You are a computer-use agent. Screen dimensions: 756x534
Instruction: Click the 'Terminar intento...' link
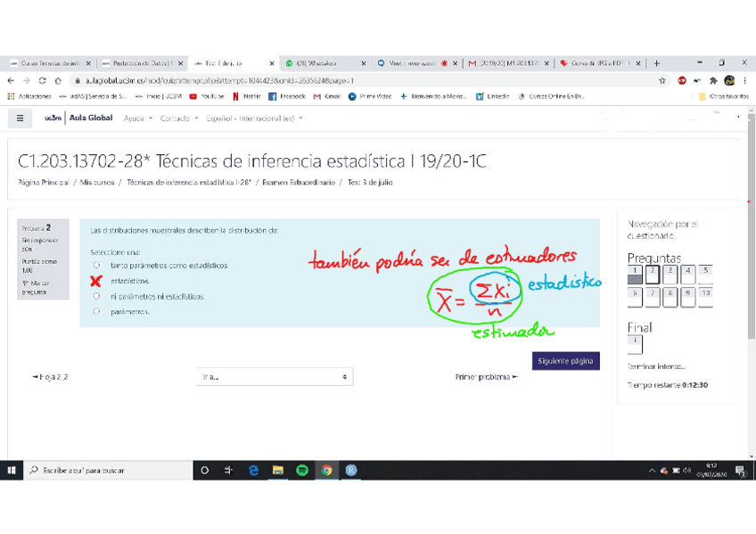click(x=656, y=366)
